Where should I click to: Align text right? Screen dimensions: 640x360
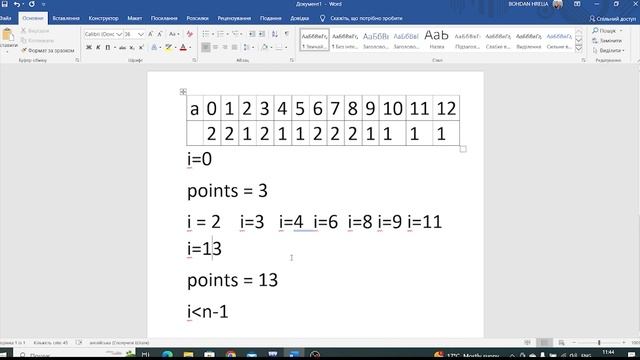click(x=225, y=47)
